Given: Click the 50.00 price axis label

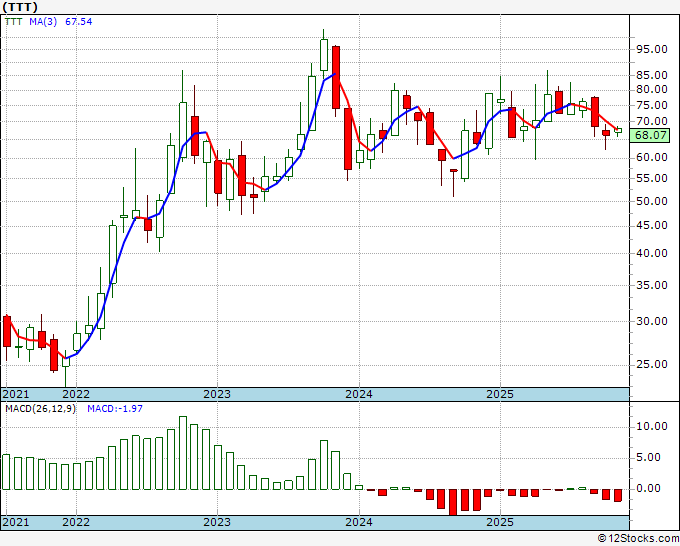Looking at the screenshot, I should tap(650, 201).
